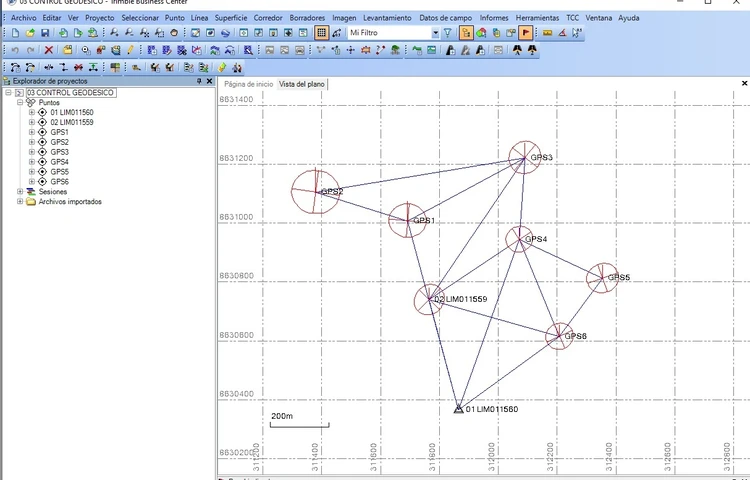Click the red X delete icon
The image size is (750, 480).
coord(48,50)
